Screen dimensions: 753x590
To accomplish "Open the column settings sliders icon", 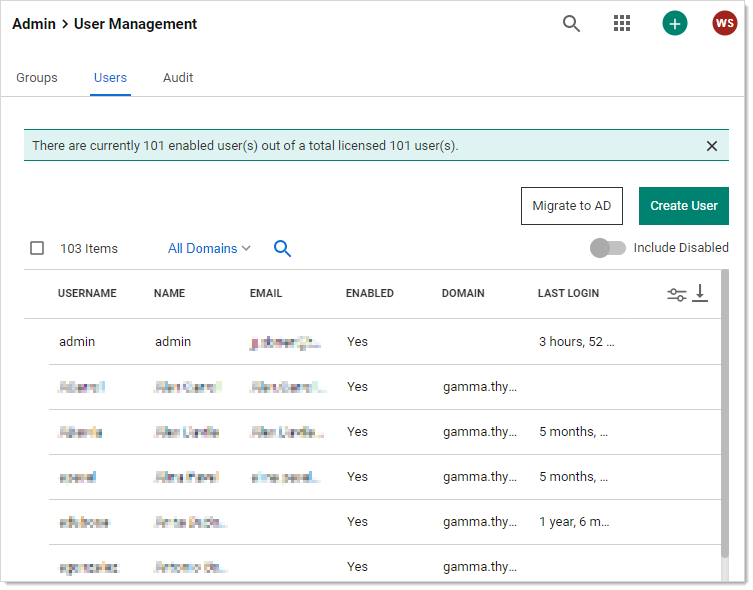I will pos(676,294).
